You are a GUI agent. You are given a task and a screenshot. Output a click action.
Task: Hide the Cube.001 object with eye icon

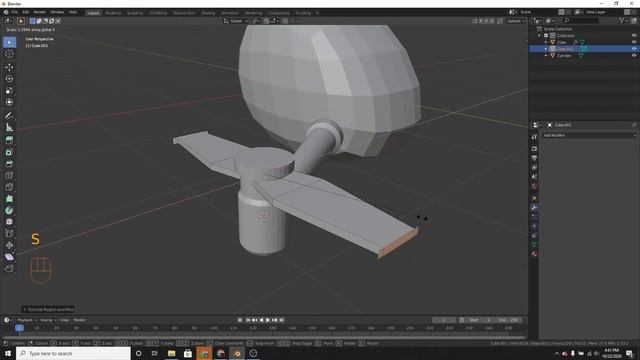coord(634,49)
